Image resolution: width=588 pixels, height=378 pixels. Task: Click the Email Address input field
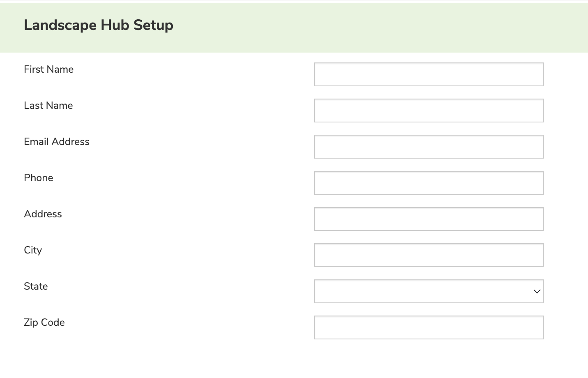click(429, 146)
